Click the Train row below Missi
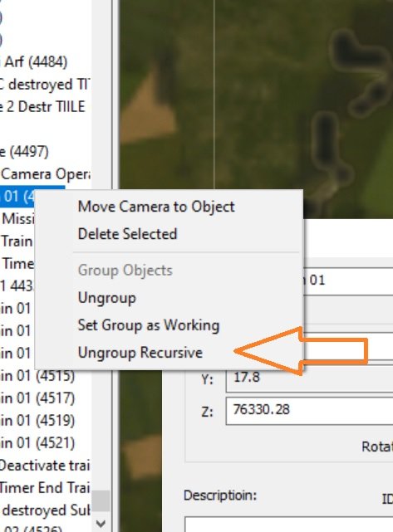This screenshot has height=532, width=393. click(17, 242)
